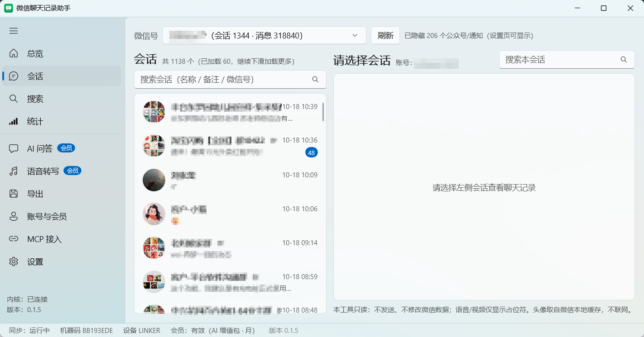Screen dimensions: 644x337
Task: Click the music note icon for 语音转写
Action: coord(14,171)
